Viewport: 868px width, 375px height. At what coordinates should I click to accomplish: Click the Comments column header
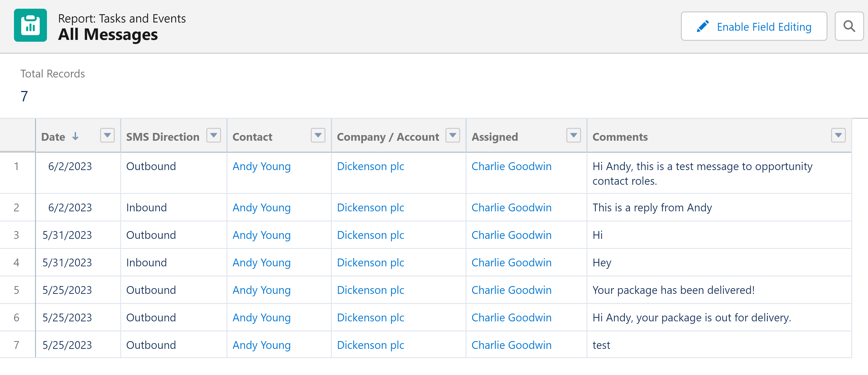tap(620, 137)
